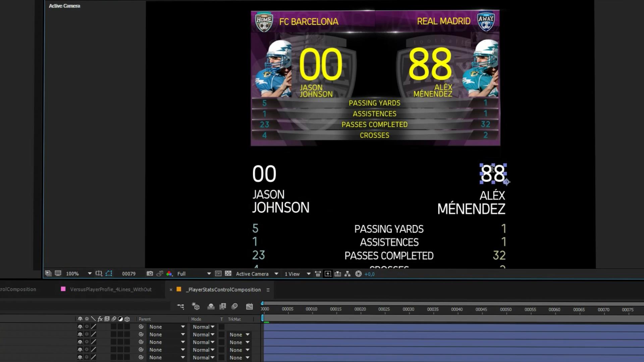Open Parent None dropdown on last visible layer

click(x=167, y=357)
